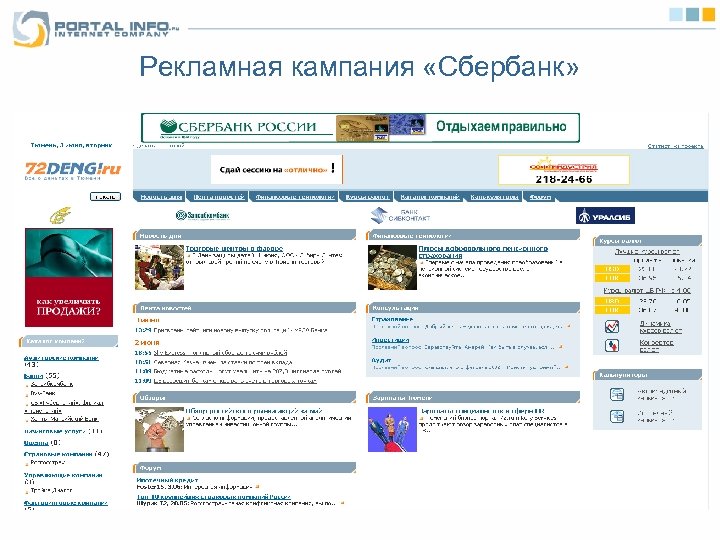Click the coins photo thumbnail
Viewport: 720px width, 540px height.
tap(393, 267)
